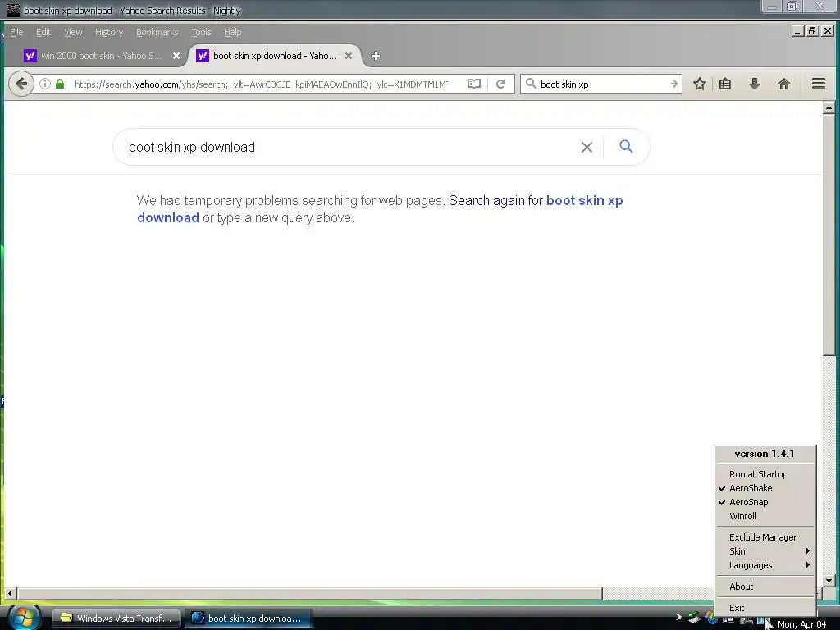Open the Tools menu
840x630 pixels.
coord(202,32)
